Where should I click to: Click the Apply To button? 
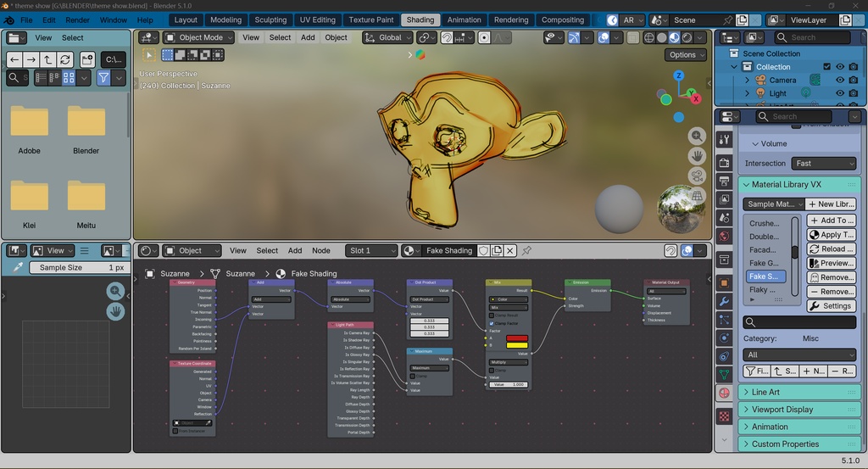coord(832,235)
